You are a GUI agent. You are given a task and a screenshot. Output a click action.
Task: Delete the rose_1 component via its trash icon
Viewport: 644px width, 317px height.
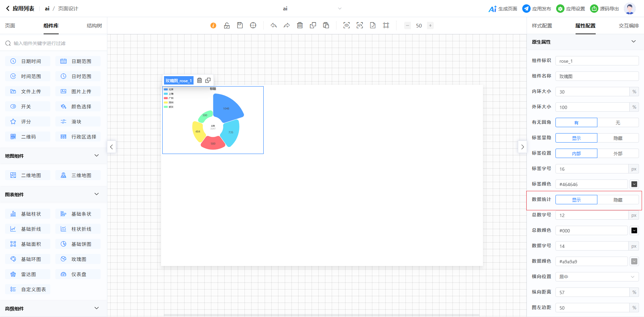(200, 81)
